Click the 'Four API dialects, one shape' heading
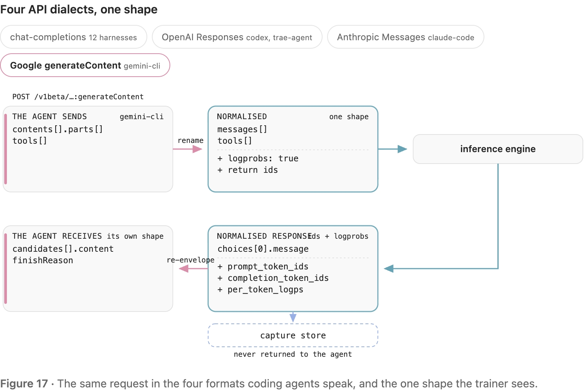 (79, 9)
